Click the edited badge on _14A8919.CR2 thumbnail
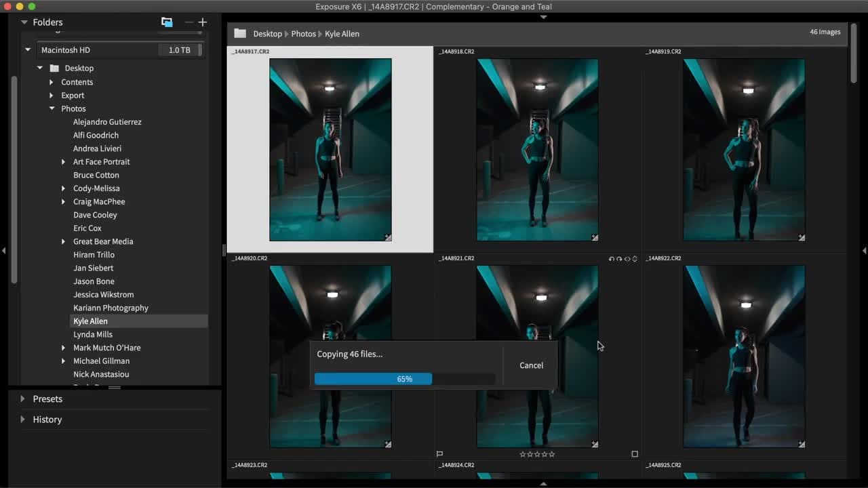This screenshot has height=488, width=868. click(x=802, y=238)
